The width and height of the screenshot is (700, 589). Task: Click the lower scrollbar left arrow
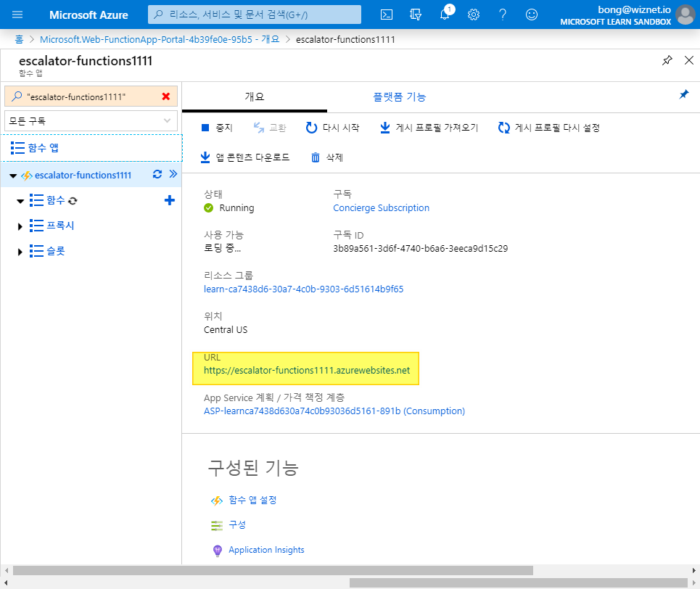coord(6,582)
